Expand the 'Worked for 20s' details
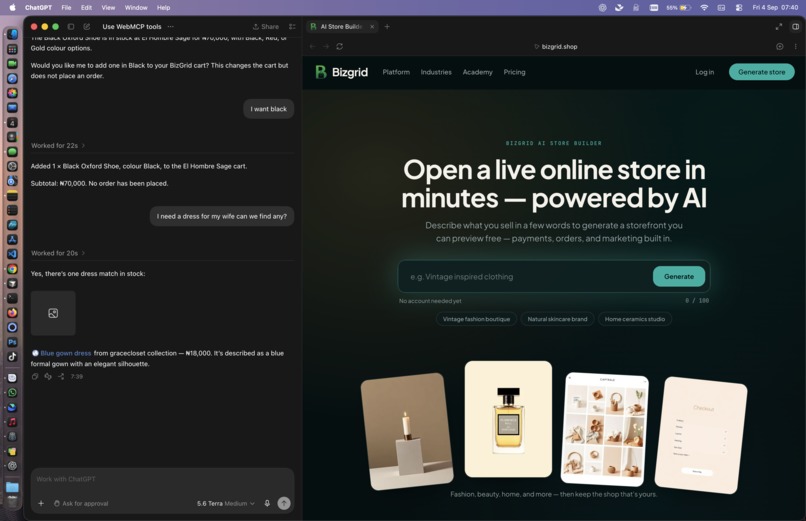The height and width of the screenshot is (521, 806). (x=58, y=253)
